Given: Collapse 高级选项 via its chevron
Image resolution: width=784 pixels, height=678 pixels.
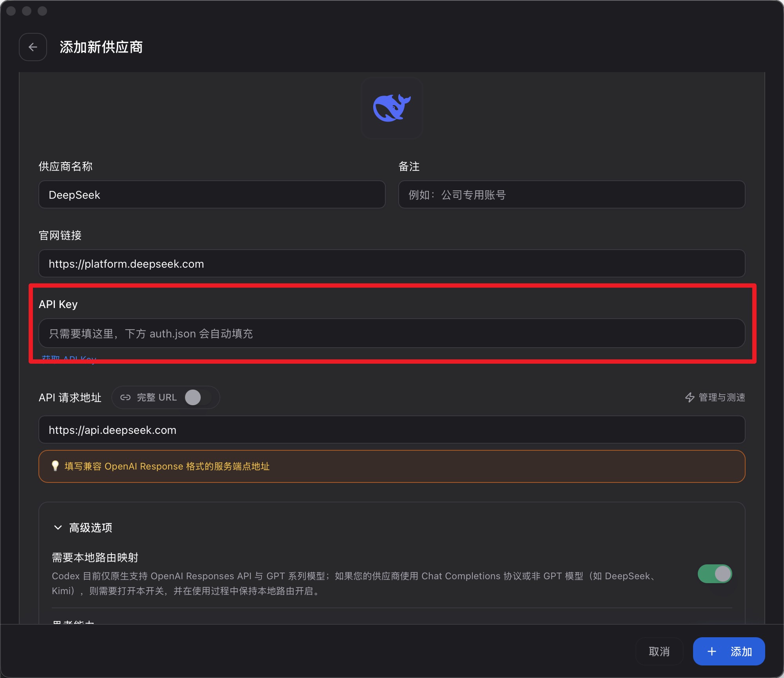Looking at the screenshot, I should (x=58, y=528).
